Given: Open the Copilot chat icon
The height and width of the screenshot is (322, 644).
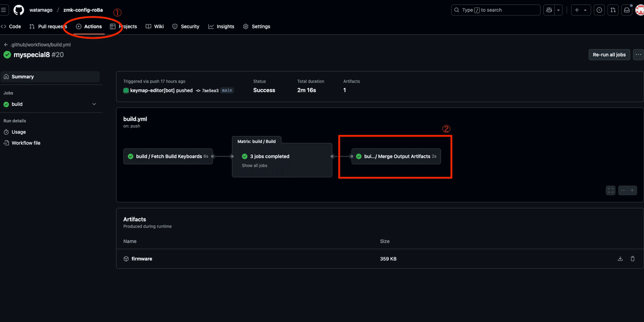Looking at the screenshot, I should [549, 10].
